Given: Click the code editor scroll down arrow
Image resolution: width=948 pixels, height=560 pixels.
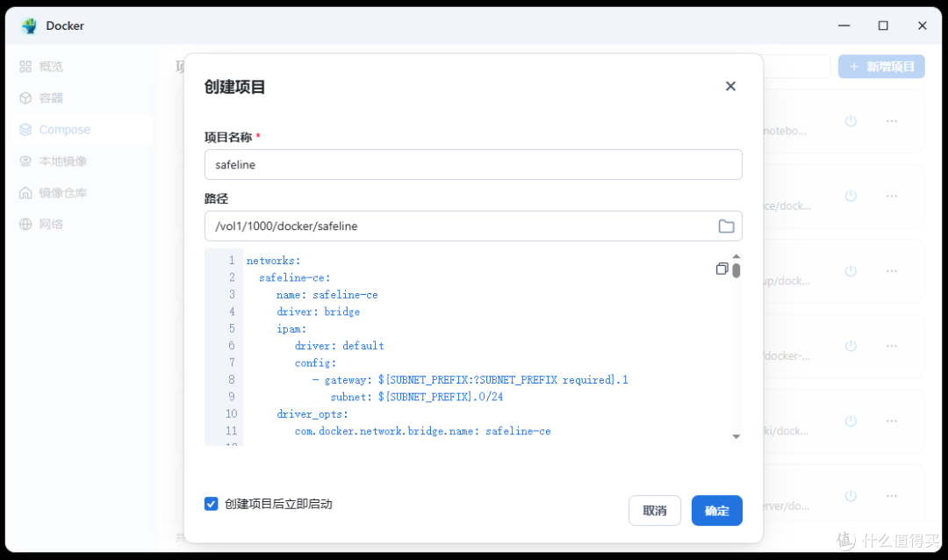Looking at the screenshot, I should pyautogui.click(x=736, y=436).
